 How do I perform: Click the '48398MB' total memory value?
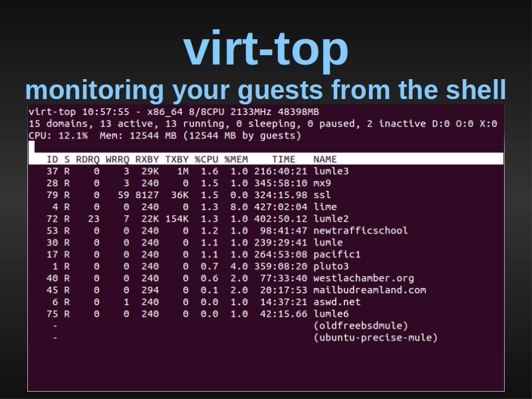[298, 112]
